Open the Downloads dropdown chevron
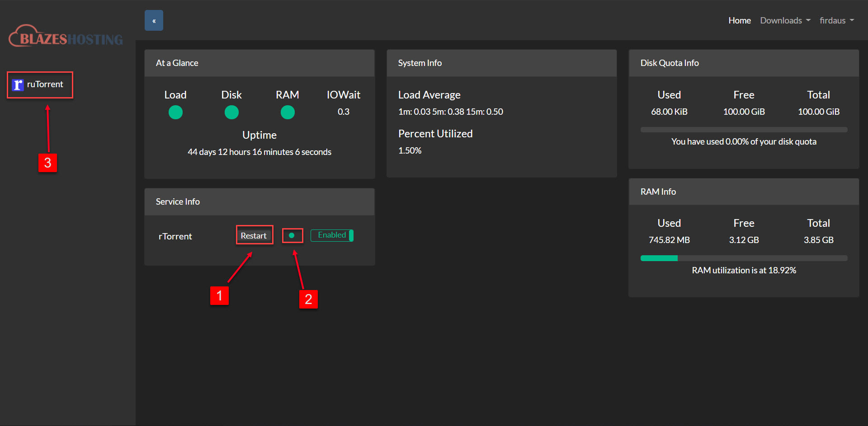Screen dimensions: 868x426 809,20
